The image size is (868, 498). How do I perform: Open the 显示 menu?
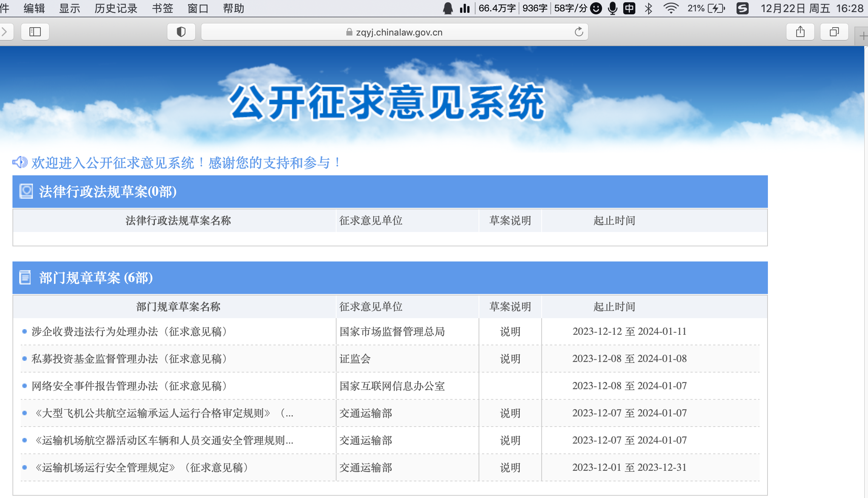tap(70, 8)
